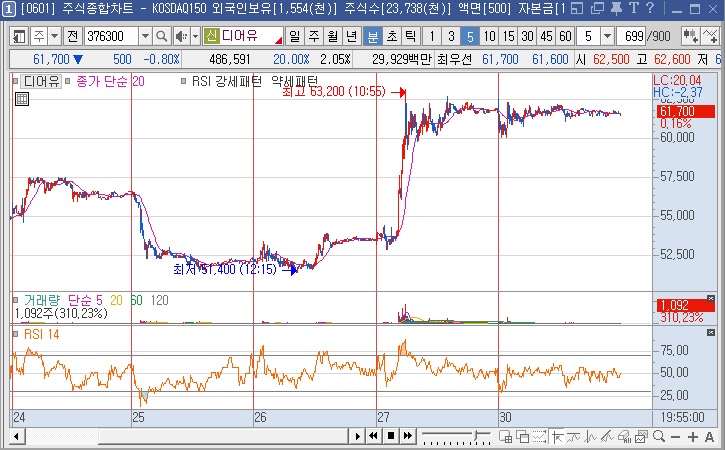Viewport: 725px width, 450px height.
Task: Toggle the left side panel icon in toolbar
Action: coord(19,36)
